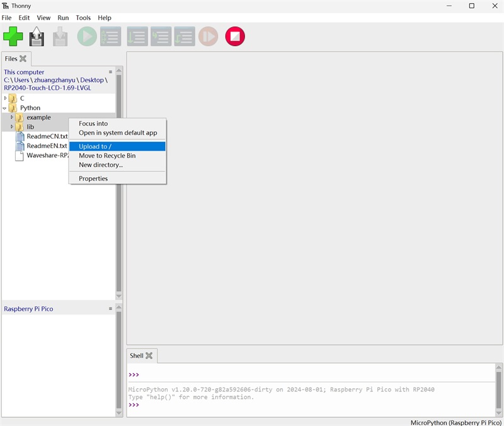The image size is (504, 426).
Task: Select Upload to / in context menu
Action: pyautogui.click(x=117, y=146)
